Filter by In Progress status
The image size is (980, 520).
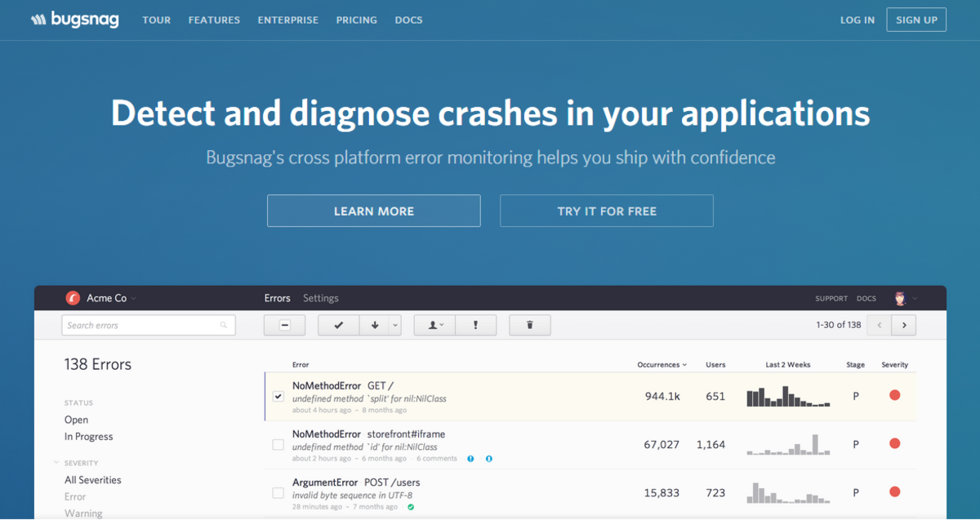tap(89, 437)
